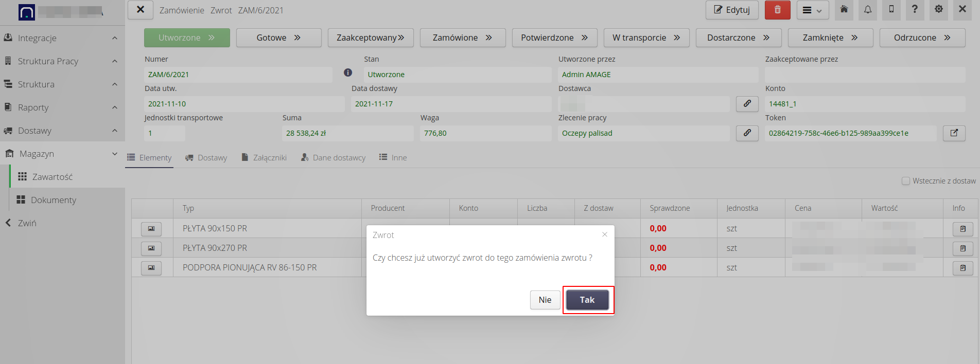Click the red trash delete button
Image resolution: width=980 pixels, height=364 pixels.
tap(777, 10)
